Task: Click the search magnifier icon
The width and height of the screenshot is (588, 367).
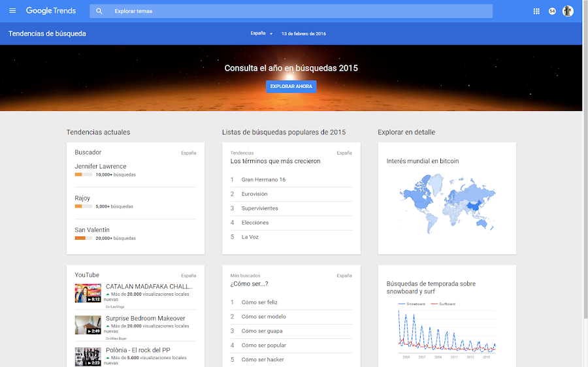Action: pyautogui.click(x=99, y=11)
